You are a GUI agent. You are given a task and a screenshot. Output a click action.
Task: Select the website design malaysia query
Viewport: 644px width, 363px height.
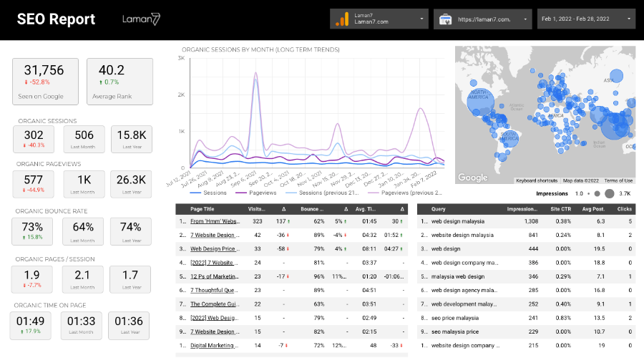[462, 235]
